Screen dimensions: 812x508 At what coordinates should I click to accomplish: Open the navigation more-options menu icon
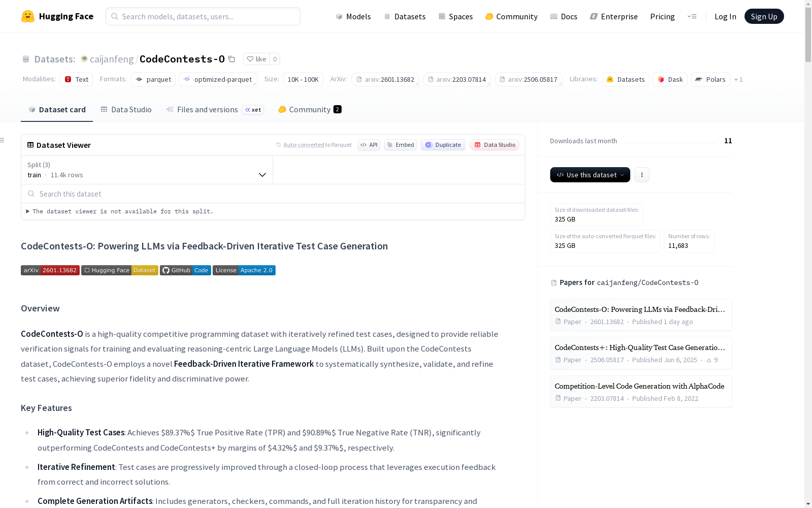click(x=692, y=16)
